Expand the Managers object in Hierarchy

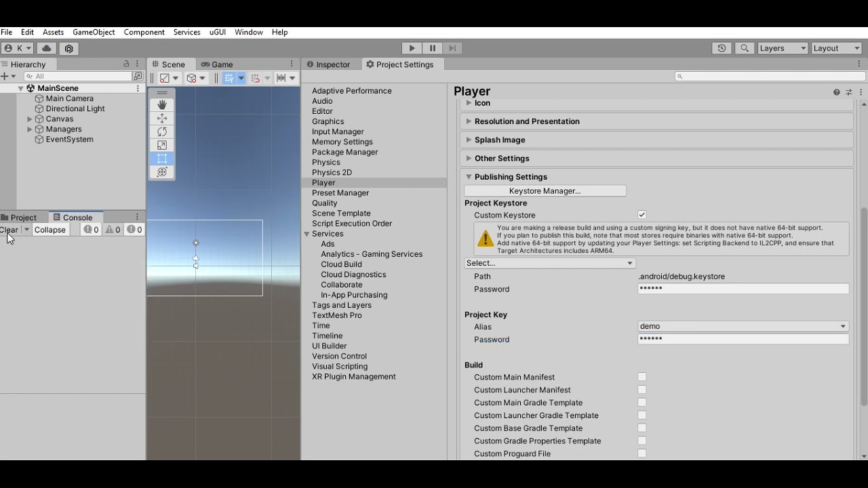[x=30, y=129]
